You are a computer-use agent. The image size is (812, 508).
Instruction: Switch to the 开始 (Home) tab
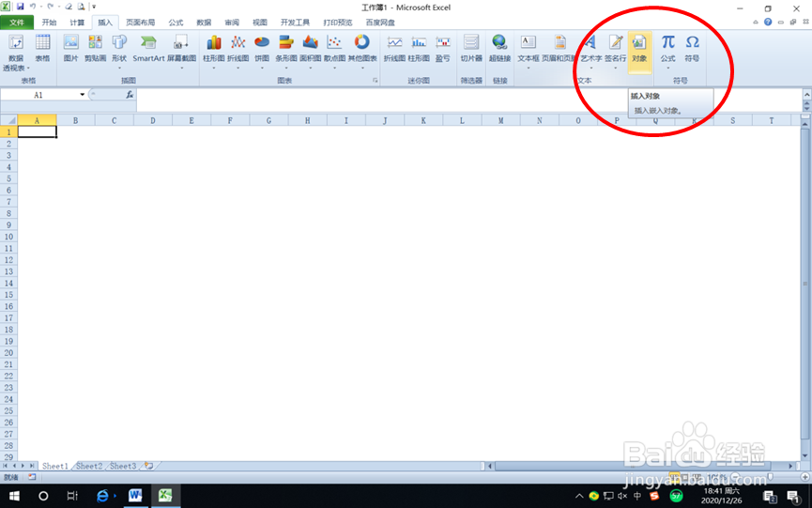[49, 23]
